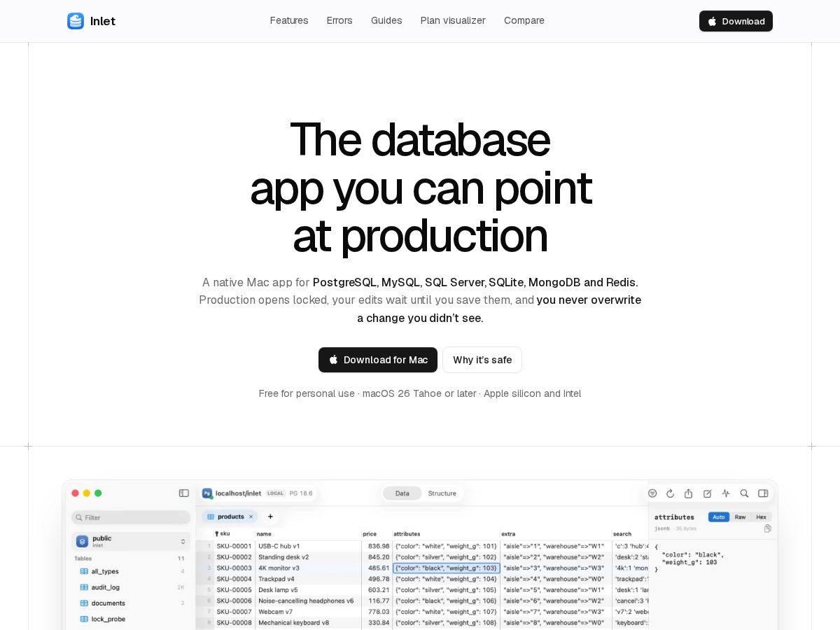This screenshot has height=630, width=840.
Task: Click the Download for Mac button
Action: (378, 360)
